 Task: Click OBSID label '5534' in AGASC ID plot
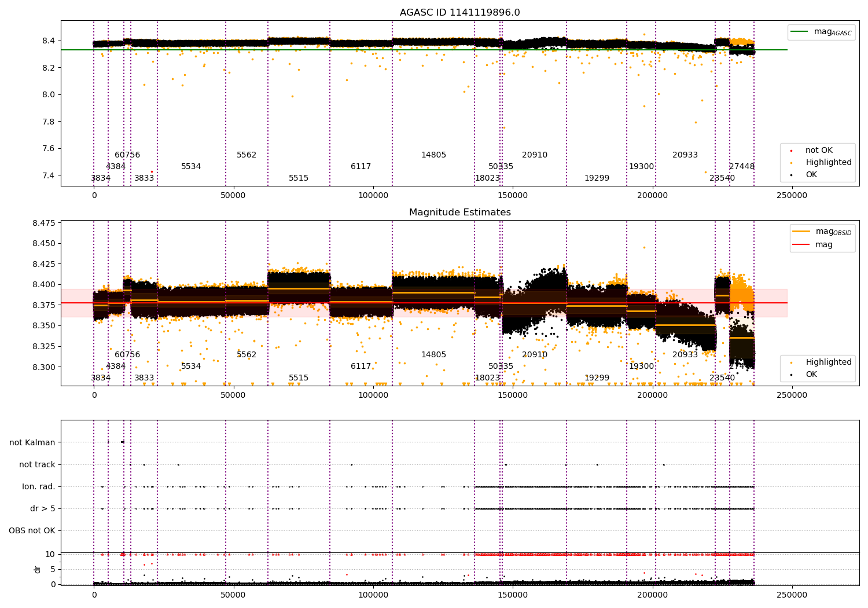[x=191, y=167]
